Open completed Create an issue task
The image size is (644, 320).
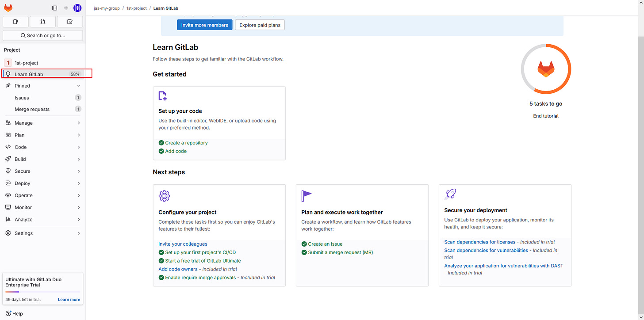tap(325, 244)
